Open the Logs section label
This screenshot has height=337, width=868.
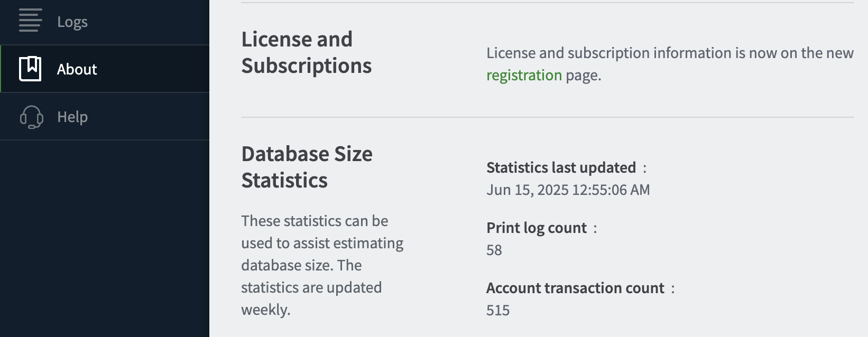click(72, 22)
